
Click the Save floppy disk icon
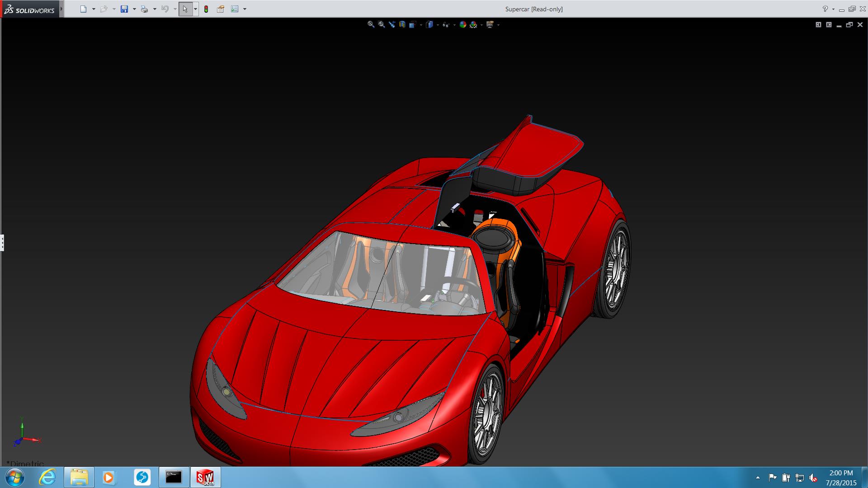124,9
